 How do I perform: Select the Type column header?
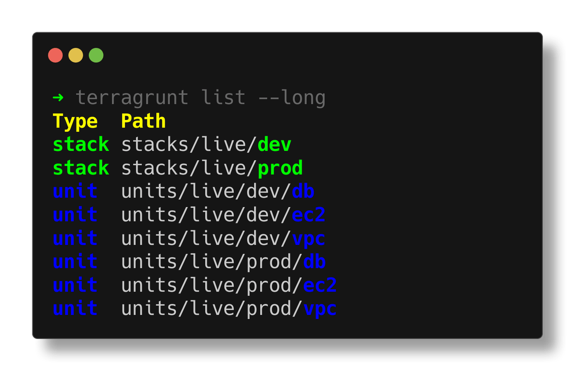pos(76,120)
